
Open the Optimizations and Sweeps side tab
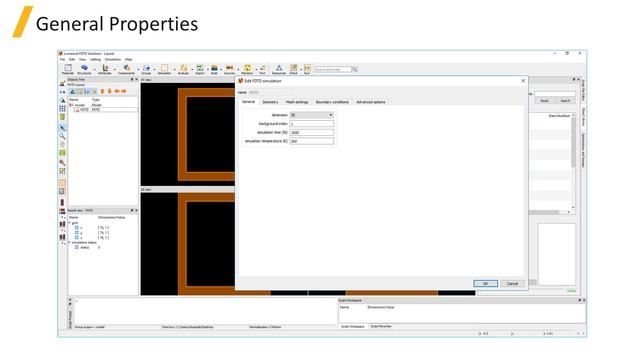point(583,150)
